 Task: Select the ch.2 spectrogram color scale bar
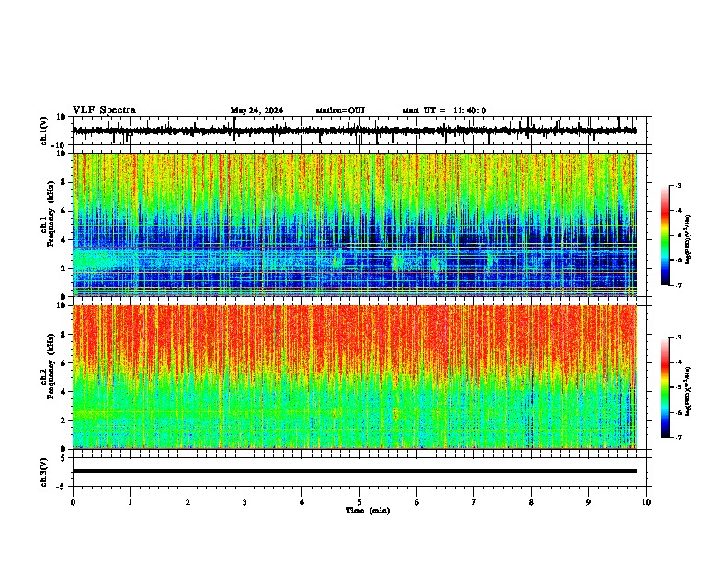pos(665,387)
